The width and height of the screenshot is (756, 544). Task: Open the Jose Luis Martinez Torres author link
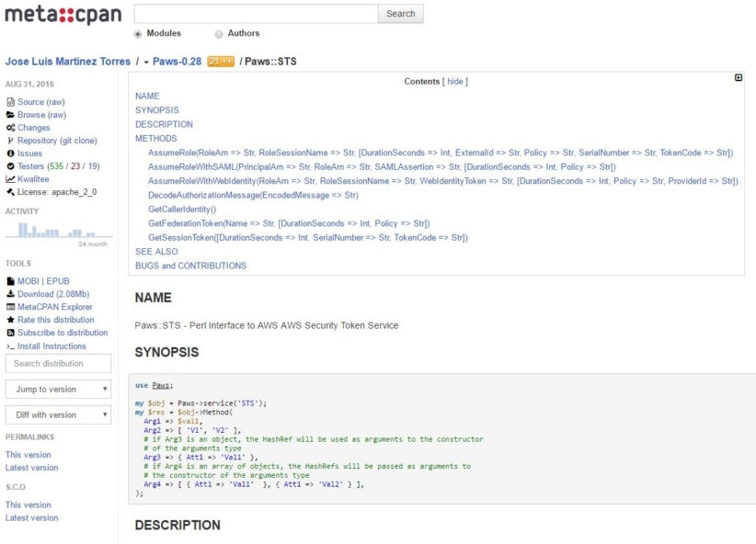click(x=68, y=62)
